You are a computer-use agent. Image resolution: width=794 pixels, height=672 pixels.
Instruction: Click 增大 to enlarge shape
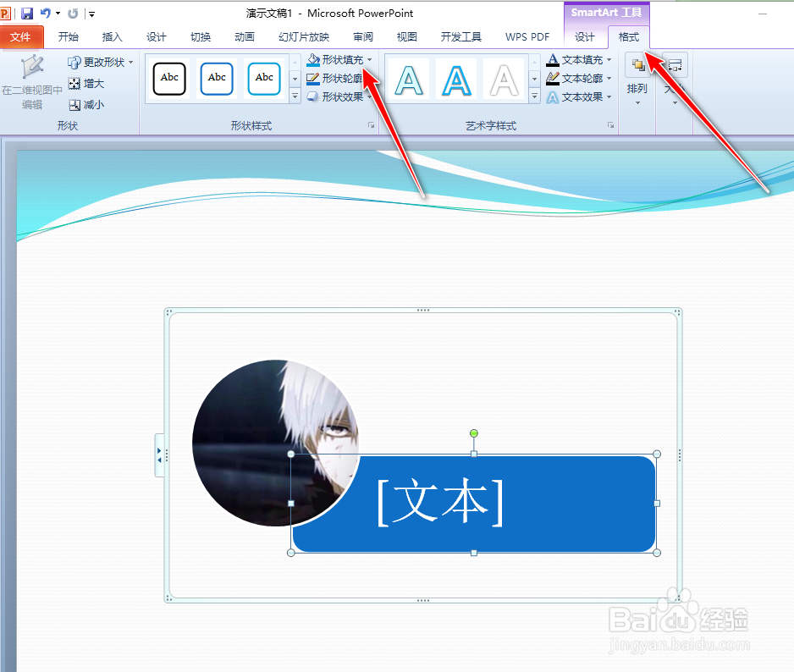86,84
